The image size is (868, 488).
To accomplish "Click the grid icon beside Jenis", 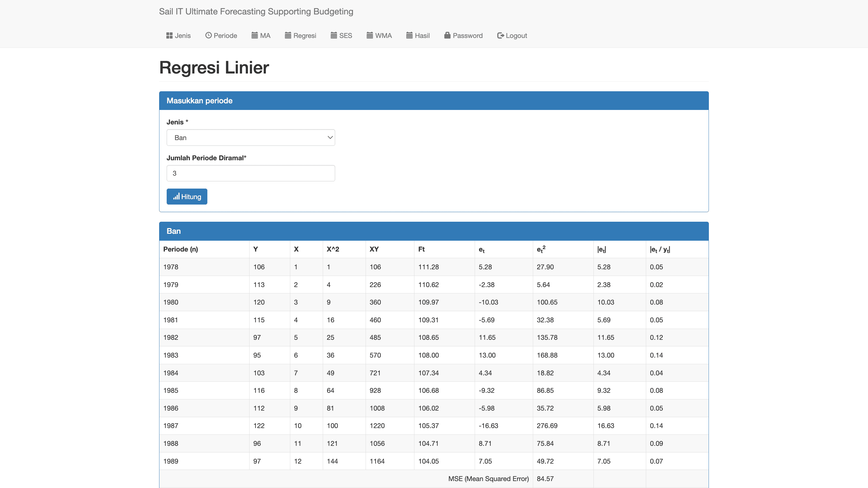I will 169,35.
